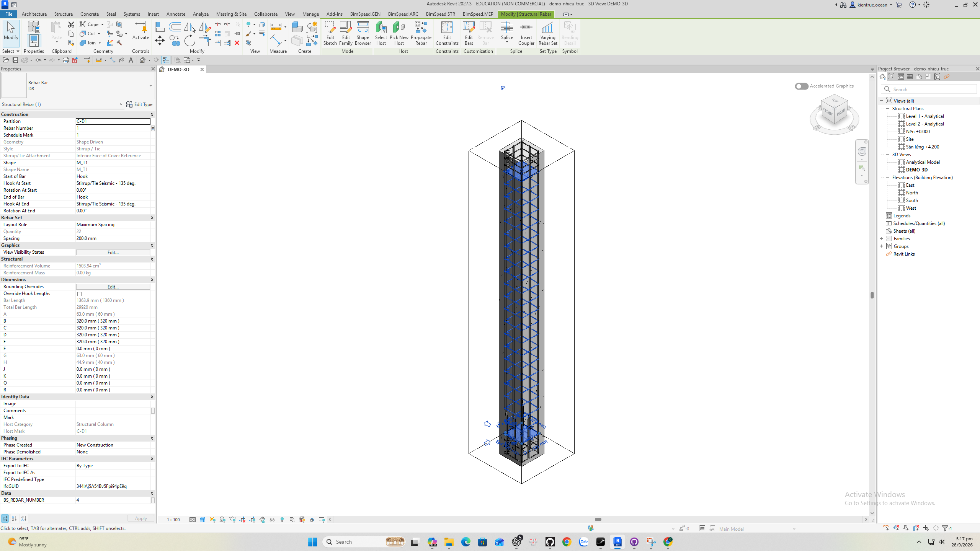This screenshot has width=980, height=551.
Task: Click the Edit Sketch tool
Action: pyautogui.click(x=330, y=33)
